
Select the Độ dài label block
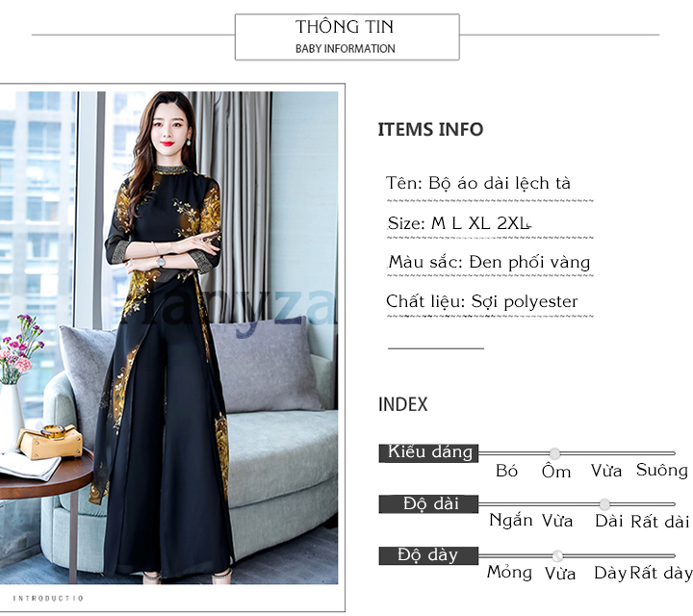tap(428, 504)
